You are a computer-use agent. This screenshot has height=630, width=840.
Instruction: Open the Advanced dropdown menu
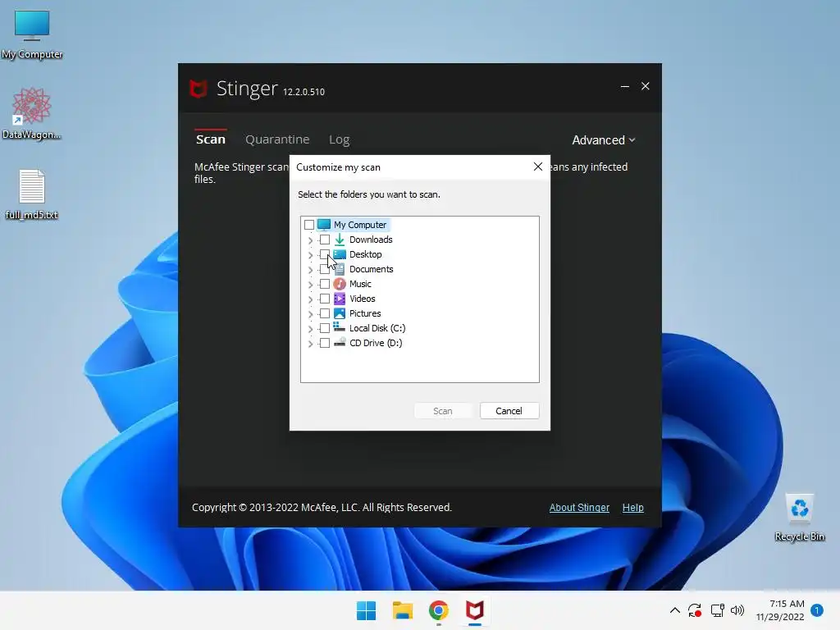(603, 139)
